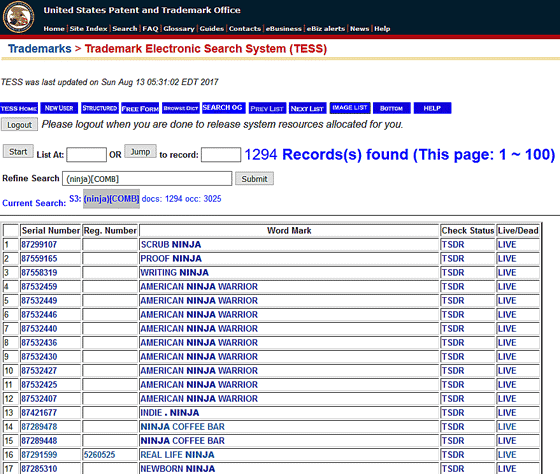Click the Logout button
This screenshot has width=560, height=474.
[x=19, y=125]
